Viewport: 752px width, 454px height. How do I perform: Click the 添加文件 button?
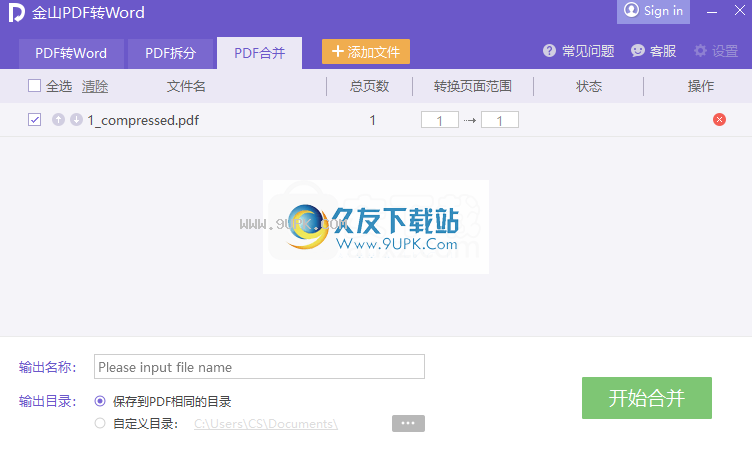(366, 51)
